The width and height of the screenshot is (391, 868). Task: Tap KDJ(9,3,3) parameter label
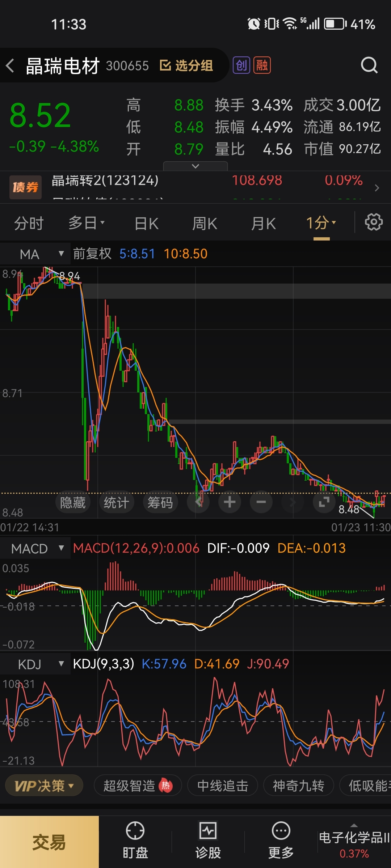pyautogui.click(x=104, y=664)
